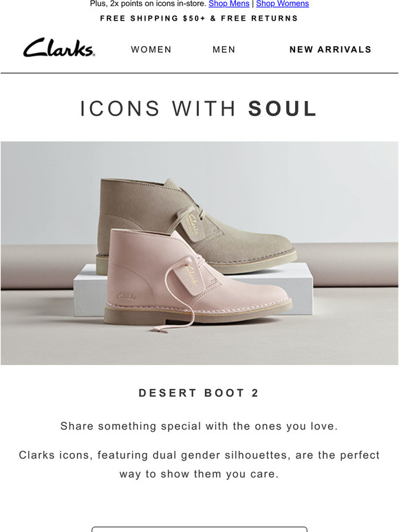Click the ICONS WITH SOUL headline
The width and height of the screenshot is (399, 532).
tap(199, 109)
